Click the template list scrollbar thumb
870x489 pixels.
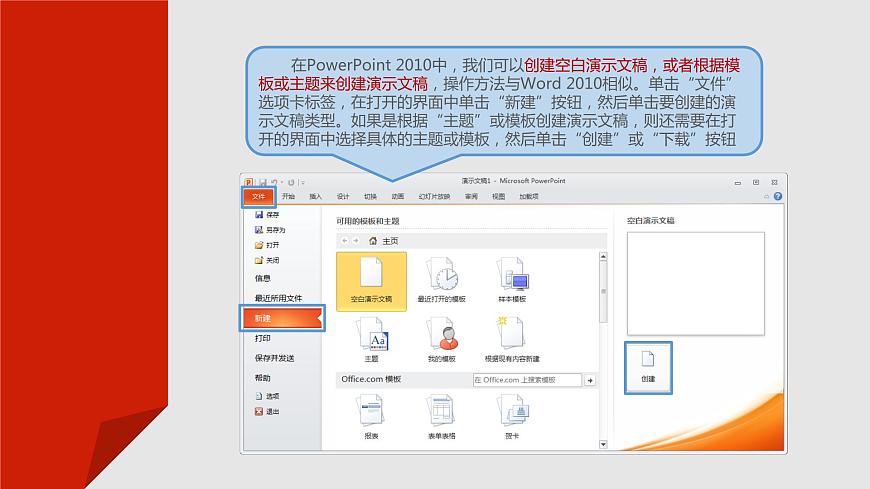[603, 291]
